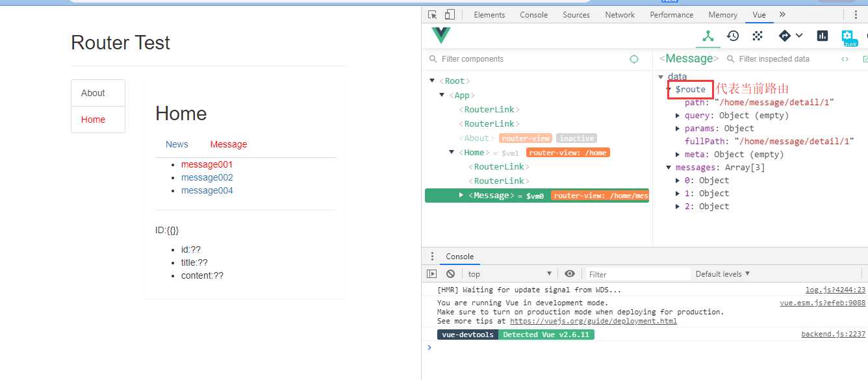Click the Vue logo in devtools
The height and width of the screenshot is (380, 868).
[x=440, y=35]
